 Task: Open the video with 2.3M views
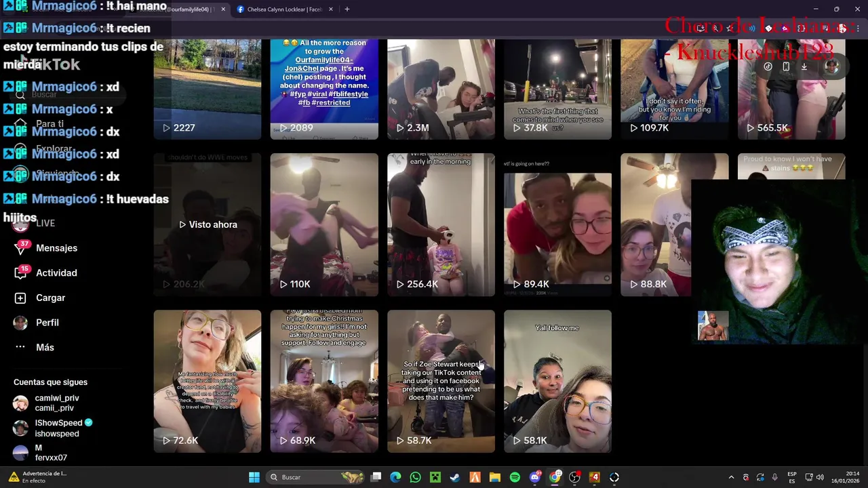click(x=441, y=89)
